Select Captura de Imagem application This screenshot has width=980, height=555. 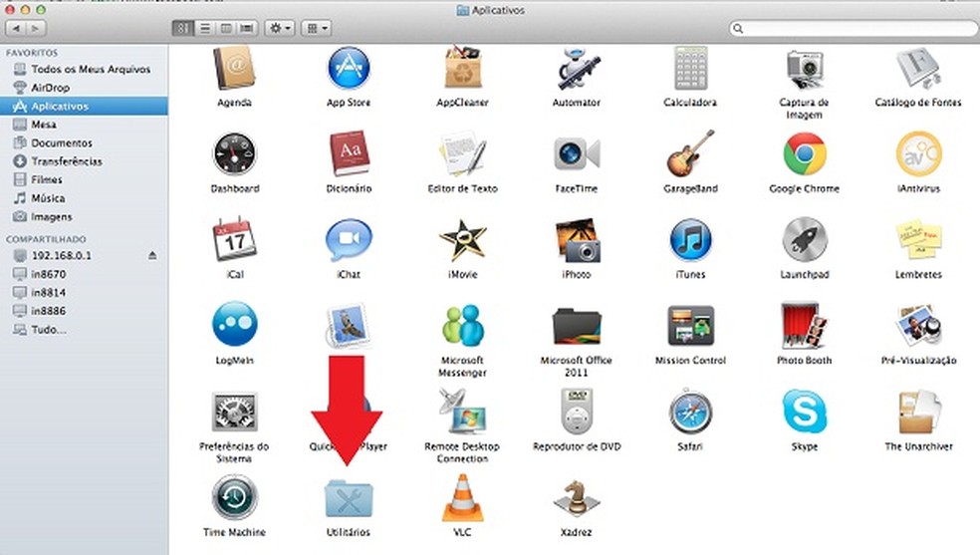805,70
